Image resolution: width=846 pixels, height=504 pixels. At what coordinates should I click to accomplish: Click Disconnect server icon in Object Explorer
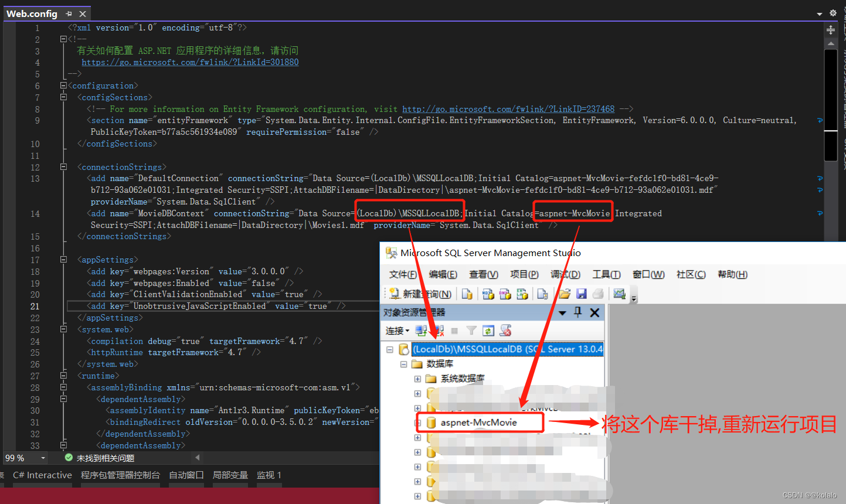(438, 331)
